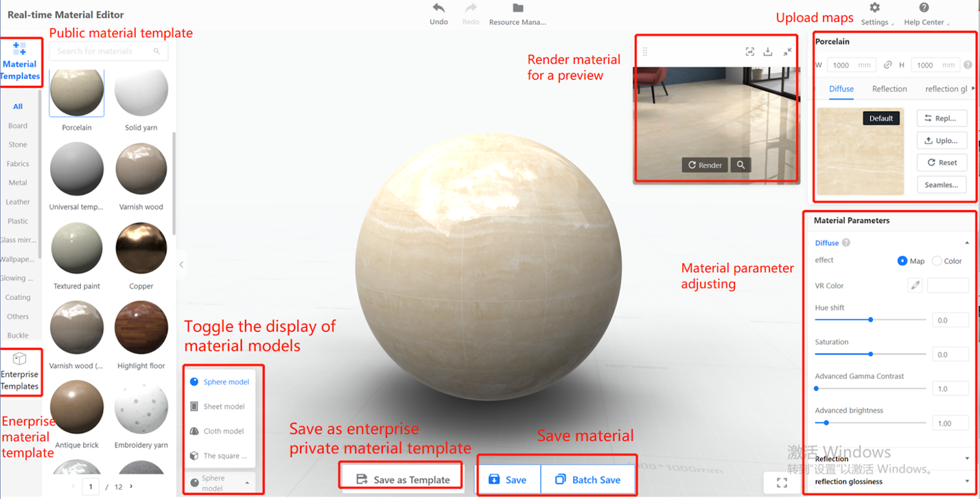The height and width of the screenshot is (499, 980).
Task: Click the Search for materials field
Action: (108, 51)
